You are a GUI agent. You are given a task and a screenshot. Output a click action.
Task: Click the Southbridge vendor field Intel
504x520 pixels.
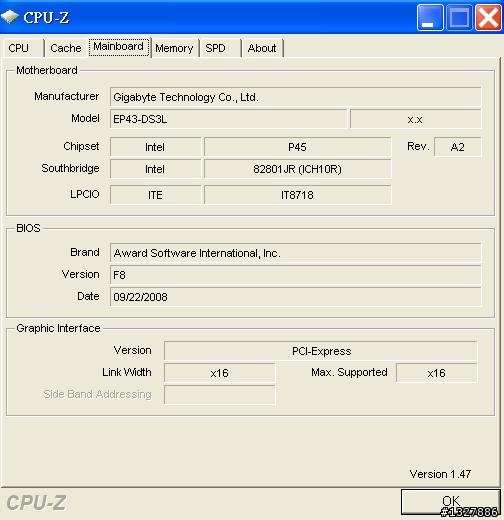pyautogui.click(x=155, y=169)
